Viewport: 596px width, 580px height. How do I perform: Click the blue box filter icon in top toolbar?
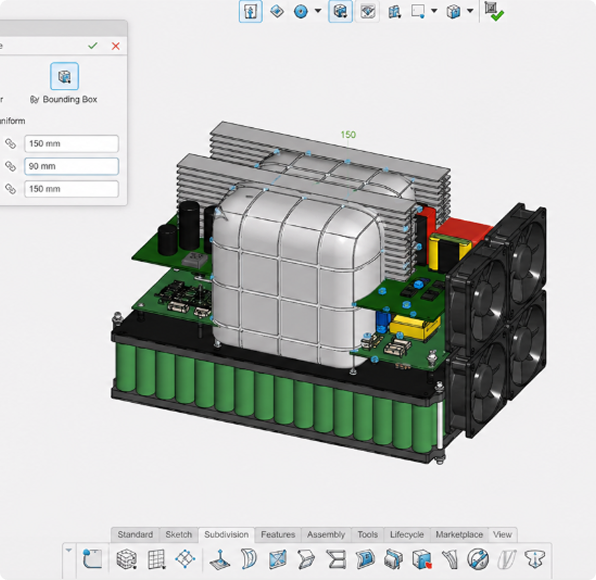tap(395, 12)
